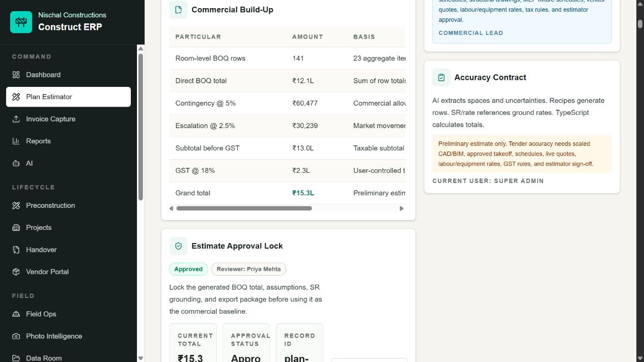
Task: Click the ₹2.3L GST amount
Action: [301, 170]
